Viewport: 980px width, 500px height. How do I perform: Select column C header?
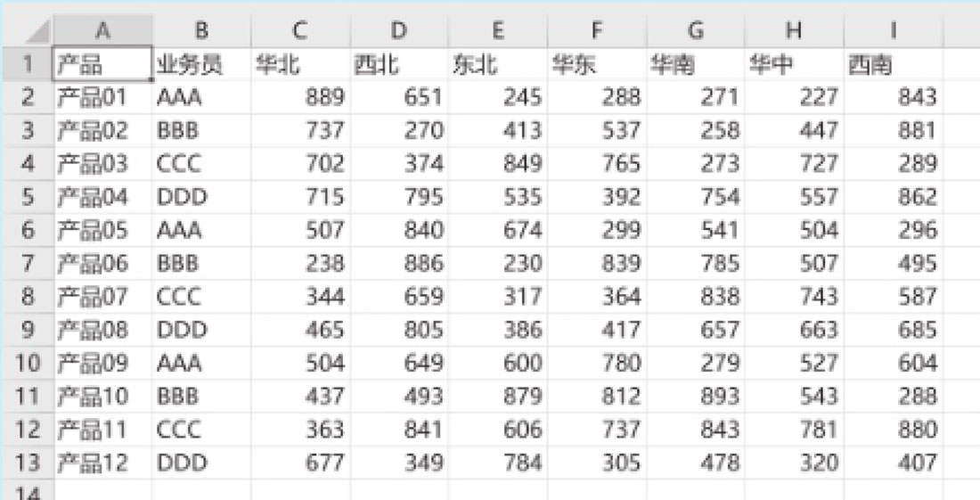click(x=300, y=30)
